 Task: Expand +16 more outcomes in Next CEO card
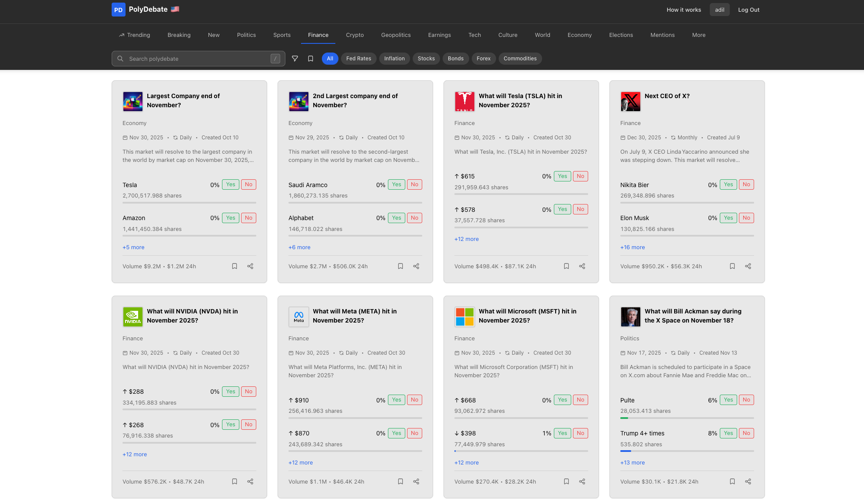[632, 247]
